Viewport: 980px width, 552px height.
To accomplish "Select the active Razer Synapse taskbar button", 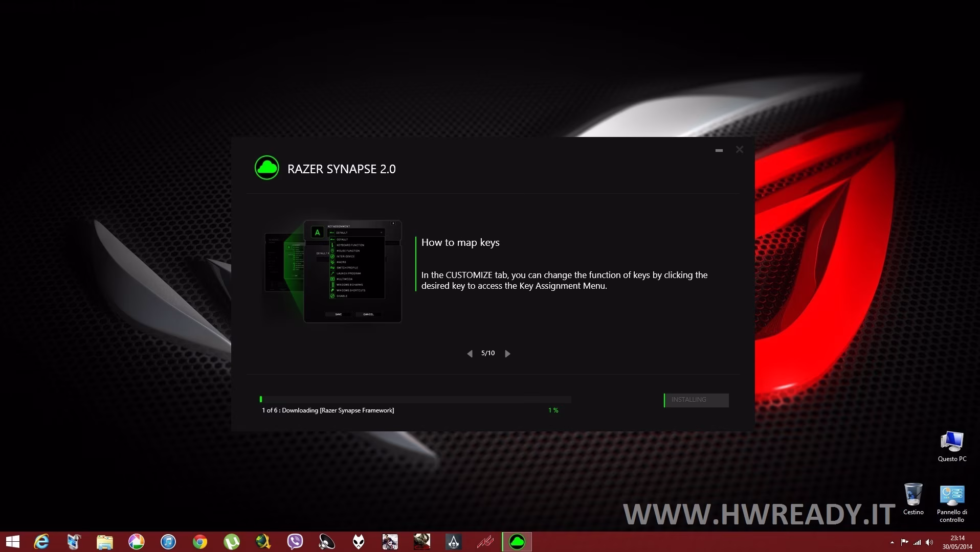I will (x=517, y=542).
